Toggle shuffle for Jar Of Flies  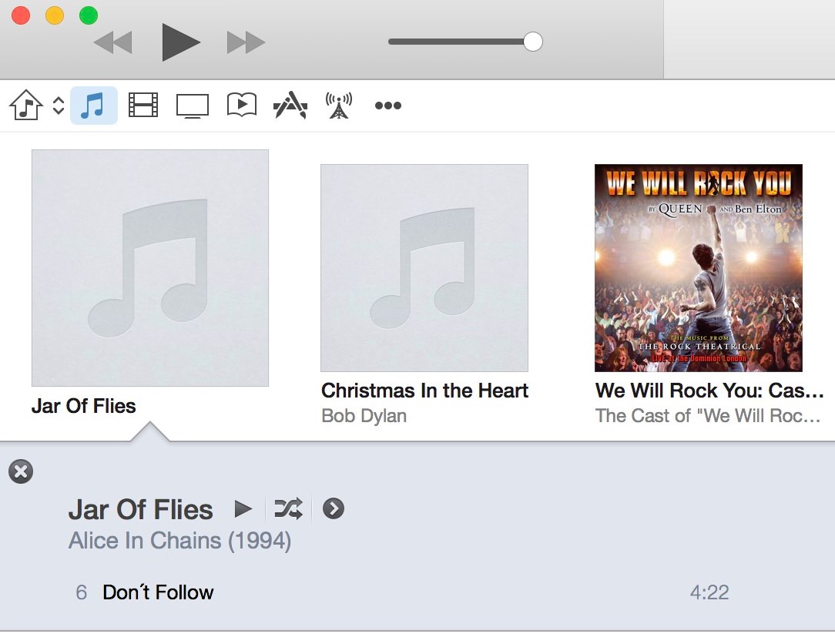(288, 508)
